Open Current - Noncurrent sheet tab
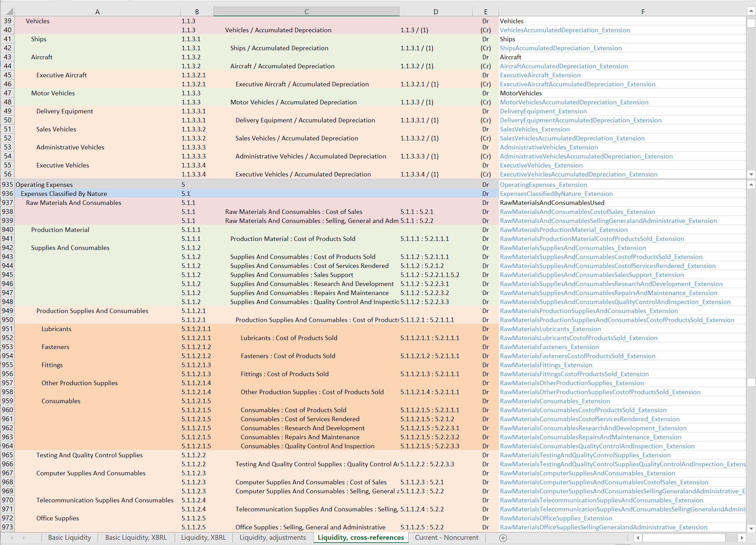The image size is (756, 545). click(x=447, y=537)
